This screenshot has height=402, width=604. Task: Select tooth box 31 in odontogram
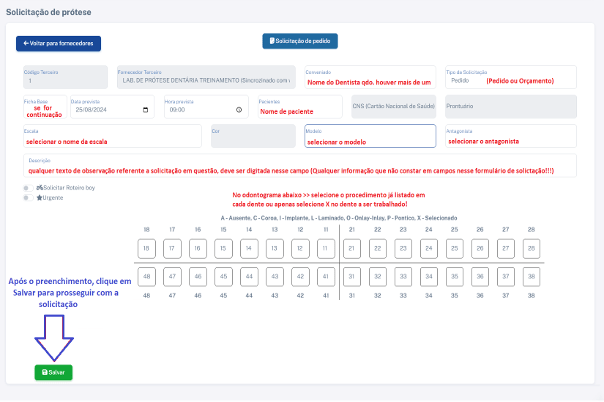352,277
